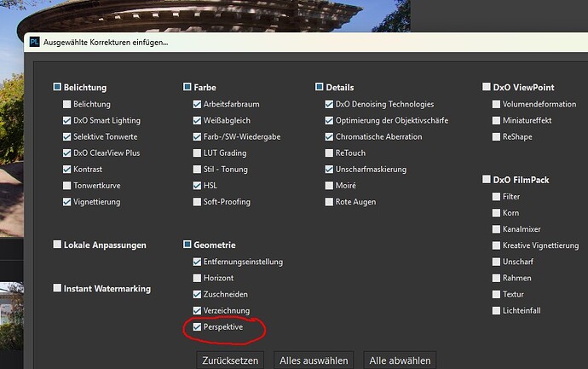
Task: Toggle the Belichtung group checkbox
Action: [57, 87]
